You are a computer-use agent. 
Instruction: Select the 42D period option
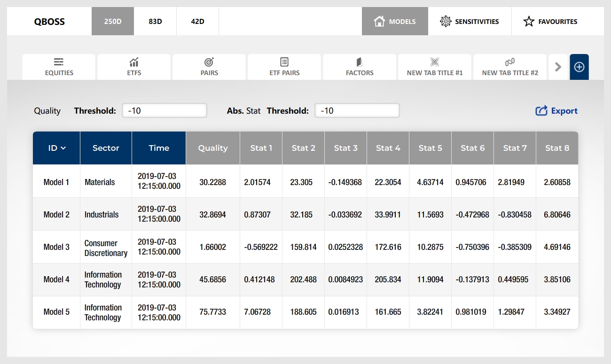[197, 21]
